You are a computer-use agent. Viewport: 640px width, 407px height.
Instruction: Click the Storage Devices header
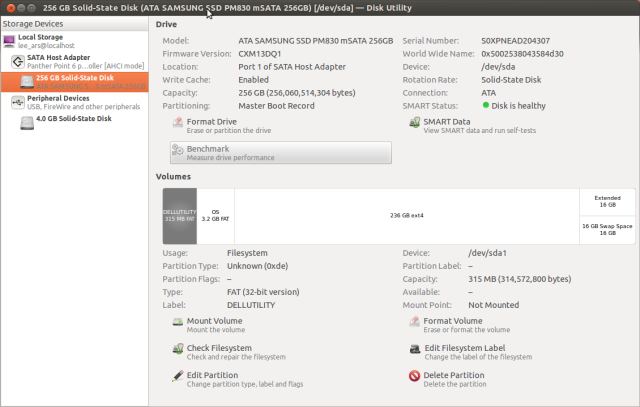(x=74, y=24)
